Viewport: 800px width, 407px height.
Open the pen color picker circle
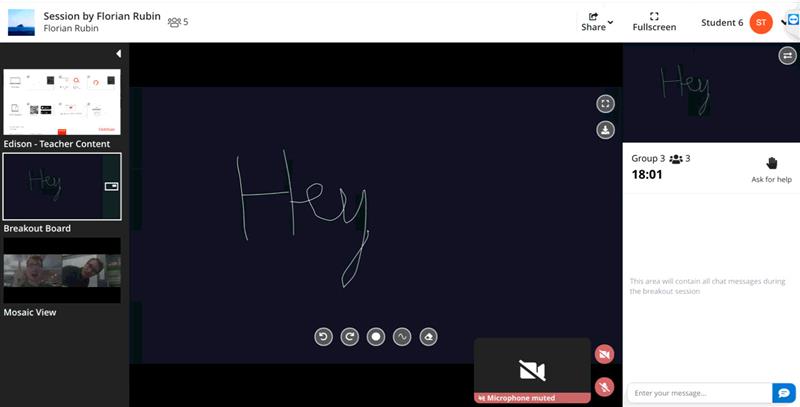click(x=376, y=337)
